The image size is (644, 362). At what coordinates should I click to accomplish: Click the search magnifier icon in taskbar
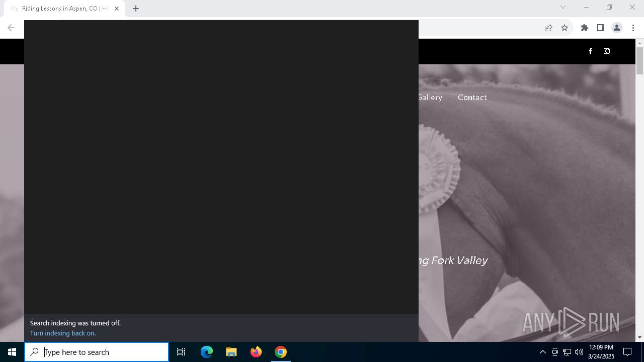(x=34, y=352)
